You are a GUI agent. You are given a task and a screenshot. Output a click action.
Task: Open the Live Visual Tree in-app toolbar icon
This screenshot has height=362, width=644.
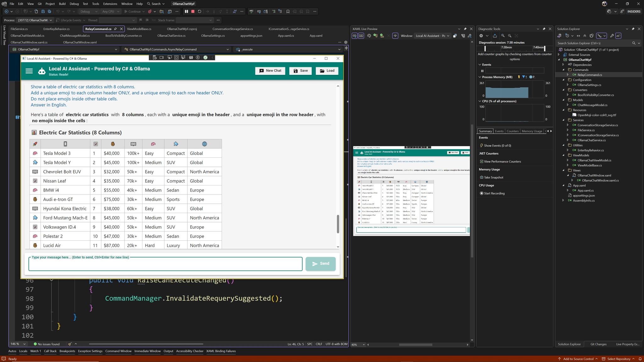[x=154, y=58]
